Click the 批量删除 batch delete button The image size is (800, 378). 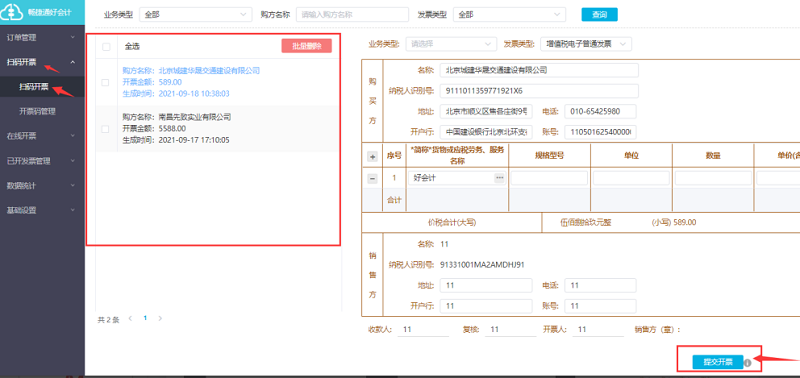pos(307,46)
